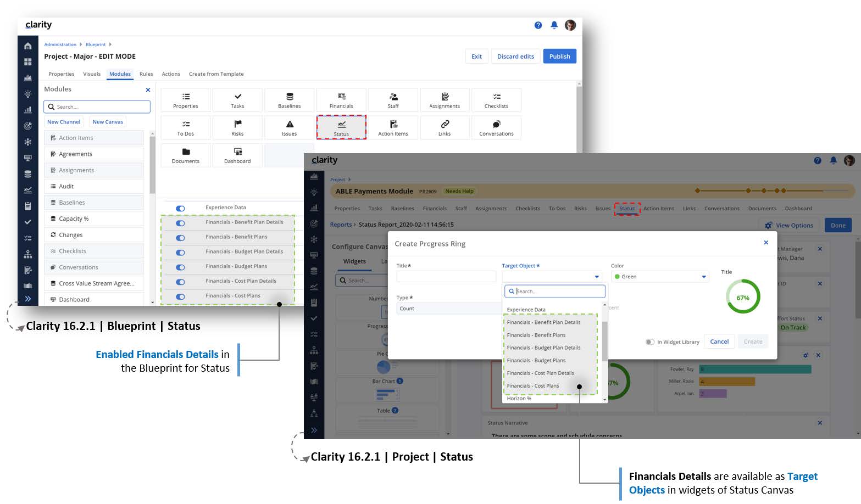Click green color dot in Color field
Viewport: 861px width, 504px height.
pyautogui.click(x=617, y=277)
